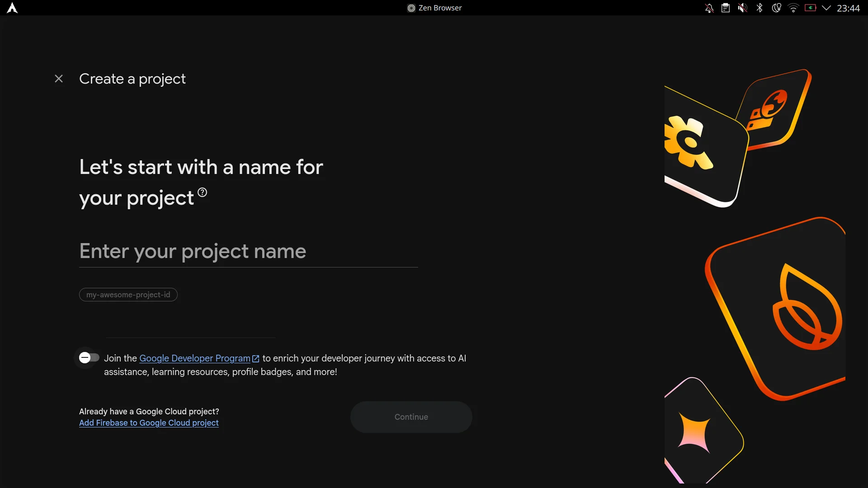868x488 pixels.
Task: Open the Bluetooth tray icon
Action: [x=759, y=8]
